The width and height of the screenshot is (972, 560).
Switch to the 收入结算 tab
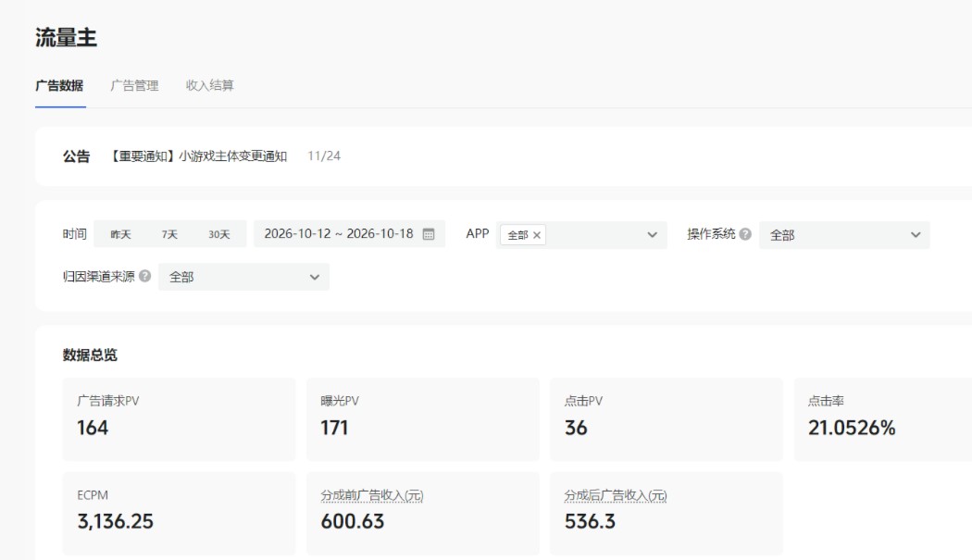[209, 85]
